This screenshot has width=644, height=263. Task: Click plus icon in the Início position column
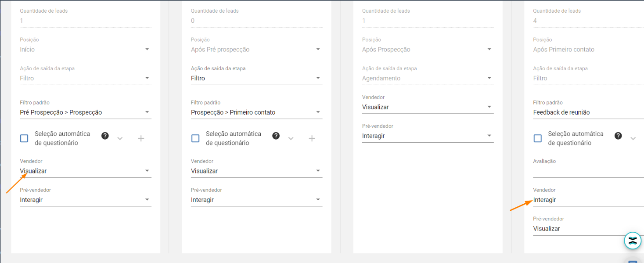click(x=141, y=138)
